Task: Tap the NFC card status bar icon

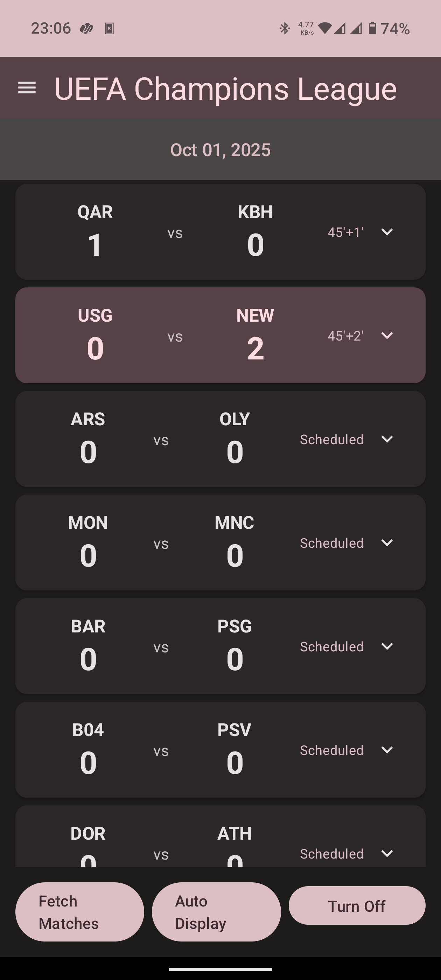Action: tap(109, 29)
